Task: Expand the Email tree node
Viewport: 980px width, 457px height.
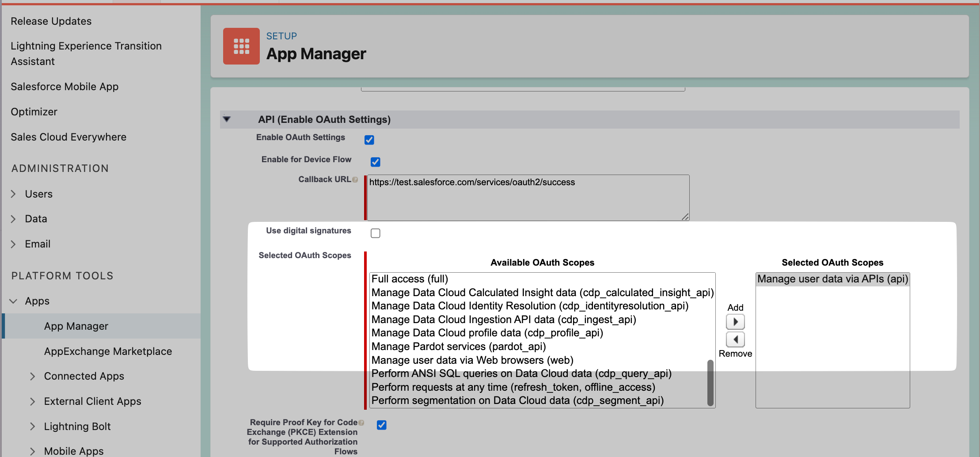Action: (x=13, y=244)
